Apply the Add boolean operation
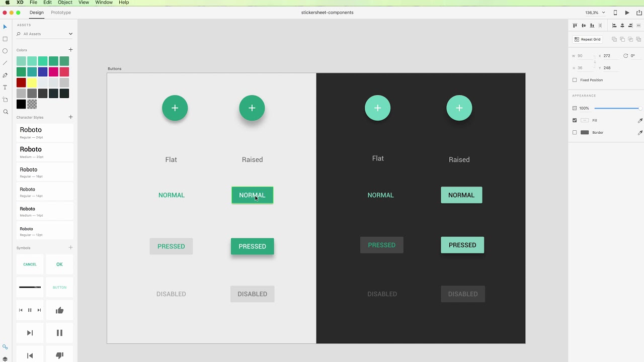Screen dimensions: 644x362 point(614,39)
